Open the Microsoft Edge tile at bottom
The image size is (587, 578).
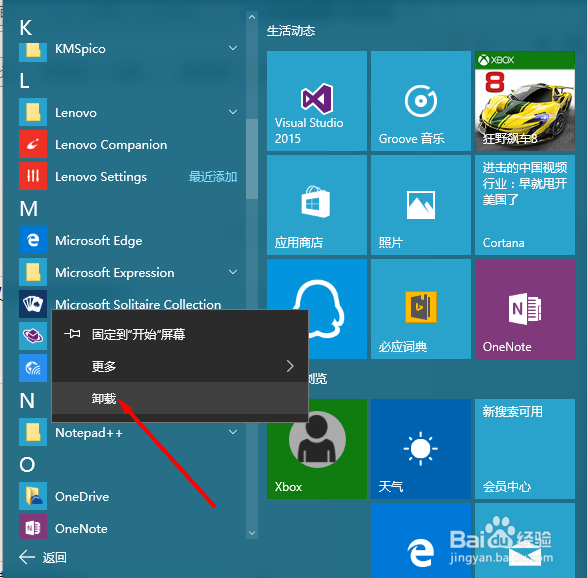(421, 540)
